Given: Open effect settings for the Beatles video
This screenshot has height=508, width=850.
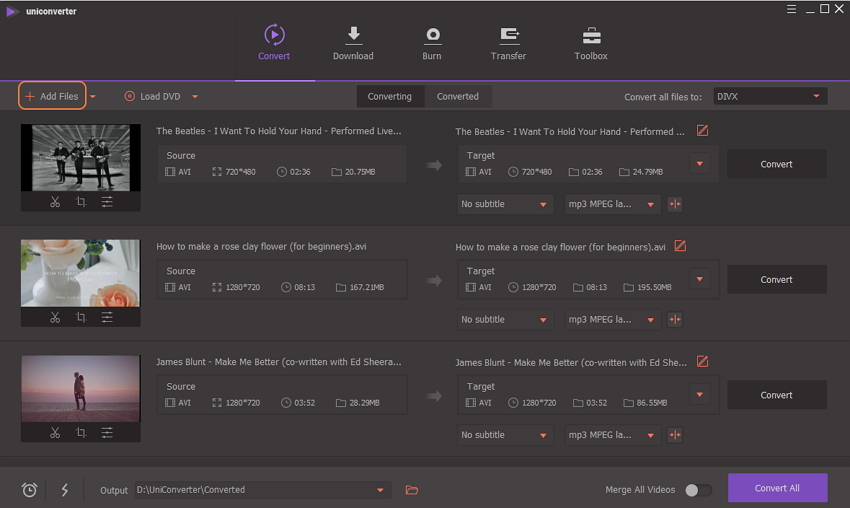Looking at the screenshot, I should 107,202.
